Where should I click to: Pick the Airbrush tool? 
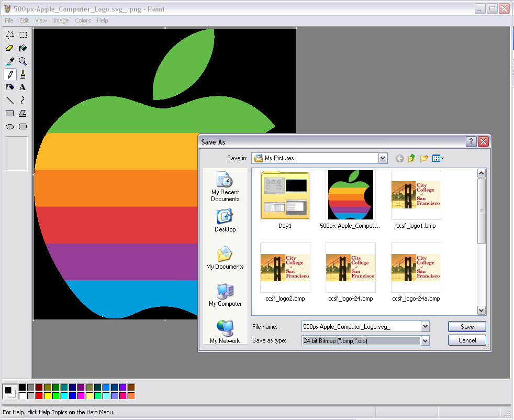9,87
